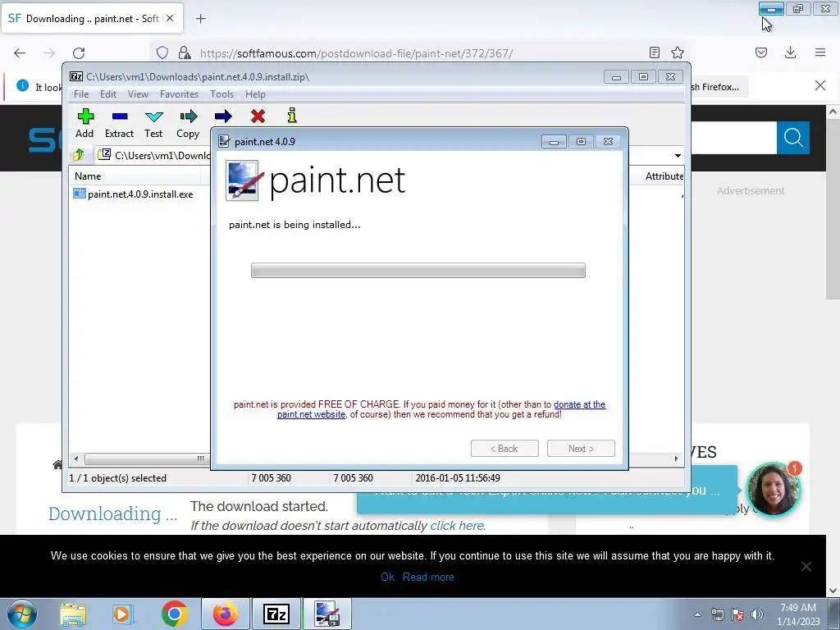The image size is (840, 630).
Task: Switch to 7-Zip on the taskbar
Action: click(276, 614)
